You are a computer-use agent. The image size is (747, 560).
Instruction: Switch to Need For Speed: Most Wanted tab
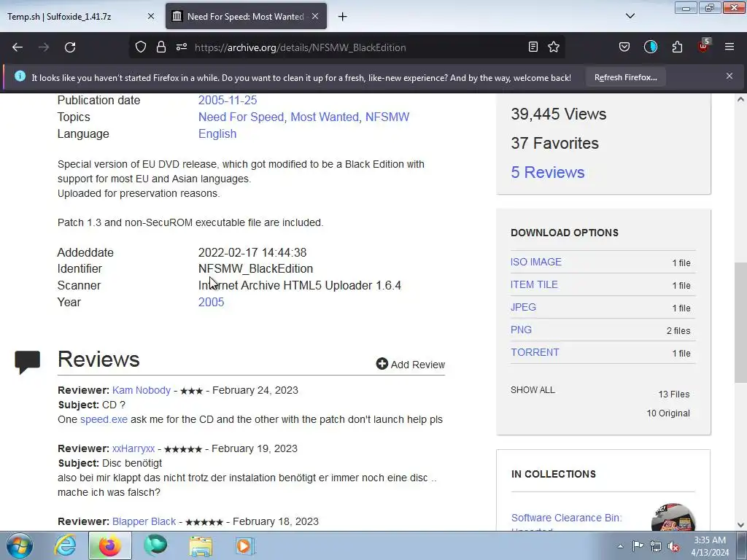[x=247, y=16]
